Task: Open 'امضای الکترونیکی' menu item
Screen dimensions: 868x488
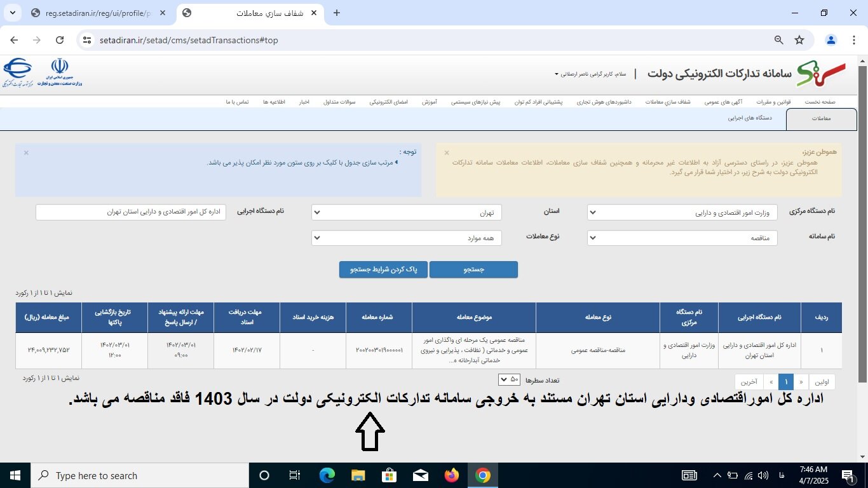Action: 389,102
